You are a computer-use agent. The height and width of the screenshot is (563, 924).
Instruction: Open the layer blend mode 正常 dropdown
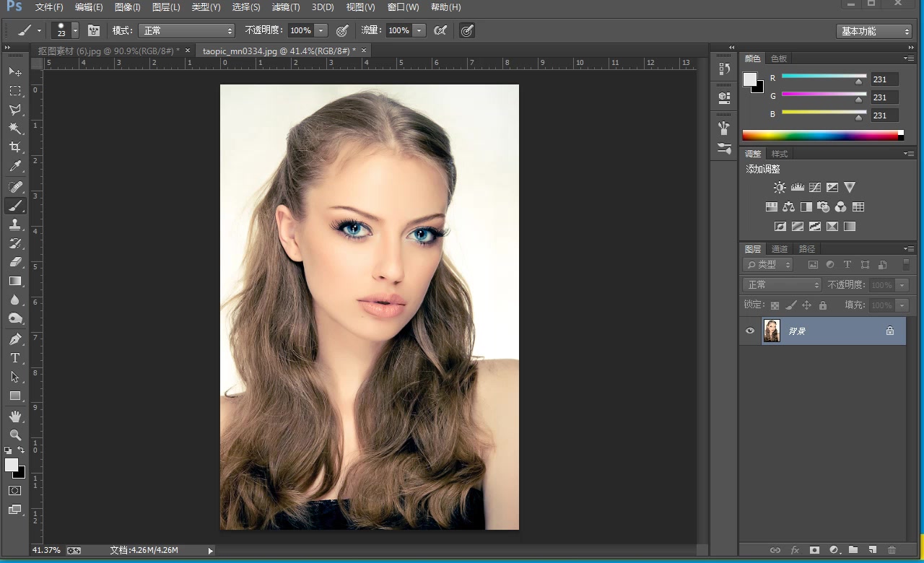click(x=782, y=285)
